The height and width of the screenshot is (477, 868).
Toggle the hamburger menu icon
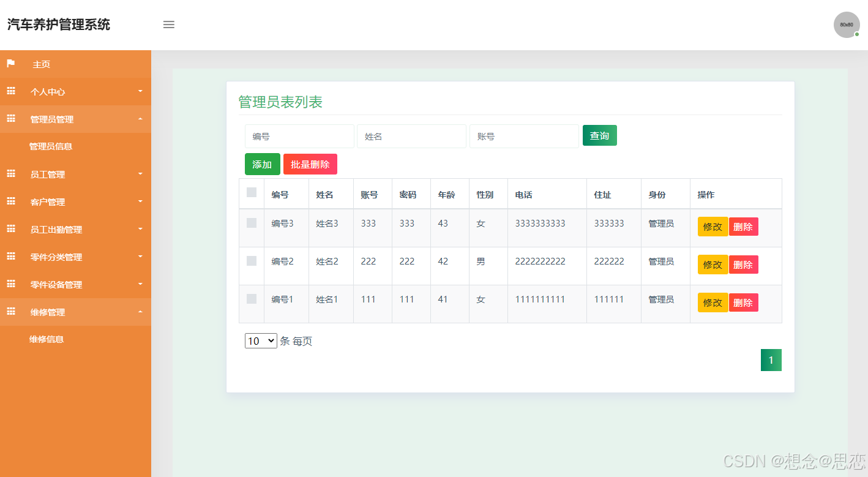click(x=169, y=24)
